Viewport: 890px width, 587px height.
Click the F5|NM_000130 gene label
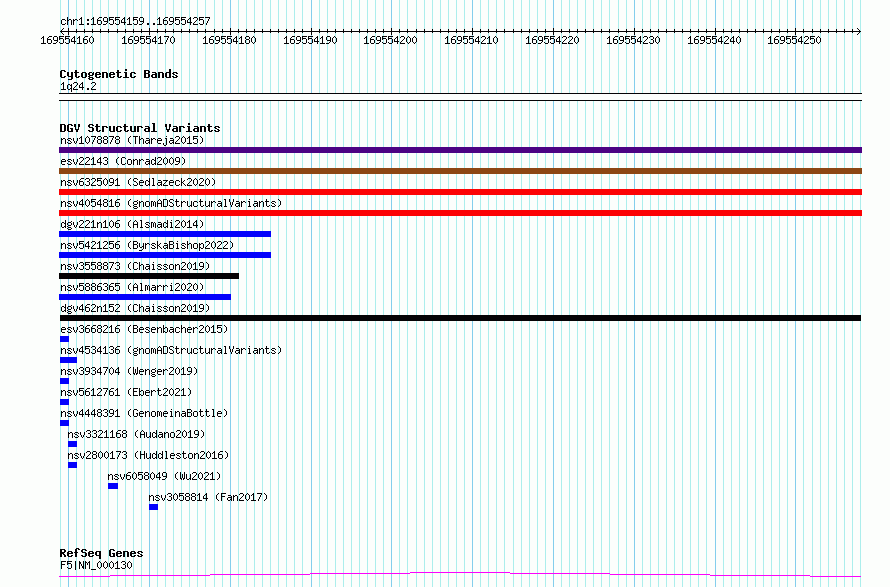pos(96,565)
